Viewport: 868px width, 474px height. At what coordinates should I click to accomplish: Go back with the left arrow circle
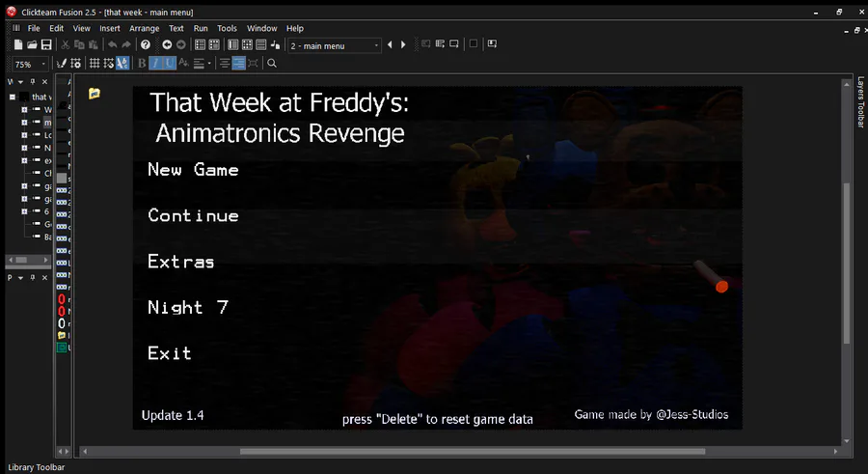pos(167,45)
